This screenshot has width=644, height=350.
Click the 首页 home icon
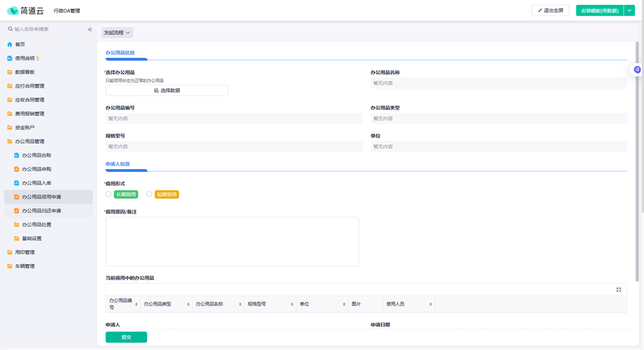[10, 45]
